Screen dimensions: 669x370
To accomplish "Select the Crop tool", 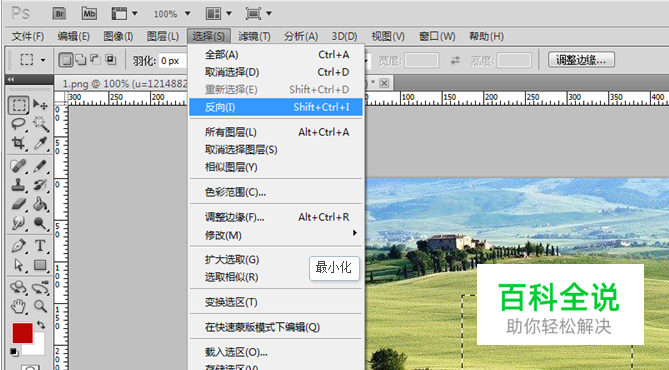I will click(x=19, y=143).
